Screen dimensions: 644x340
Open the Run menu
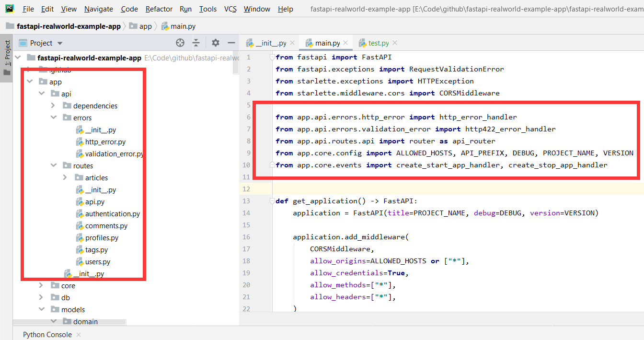point(186,9)
